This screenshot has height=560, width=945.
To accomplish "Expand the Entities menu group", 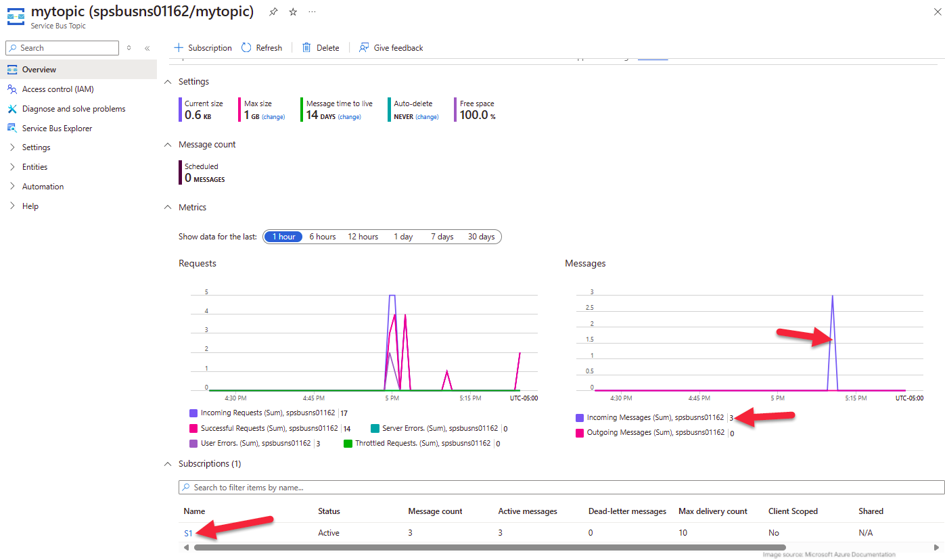I will click(34, 167).
